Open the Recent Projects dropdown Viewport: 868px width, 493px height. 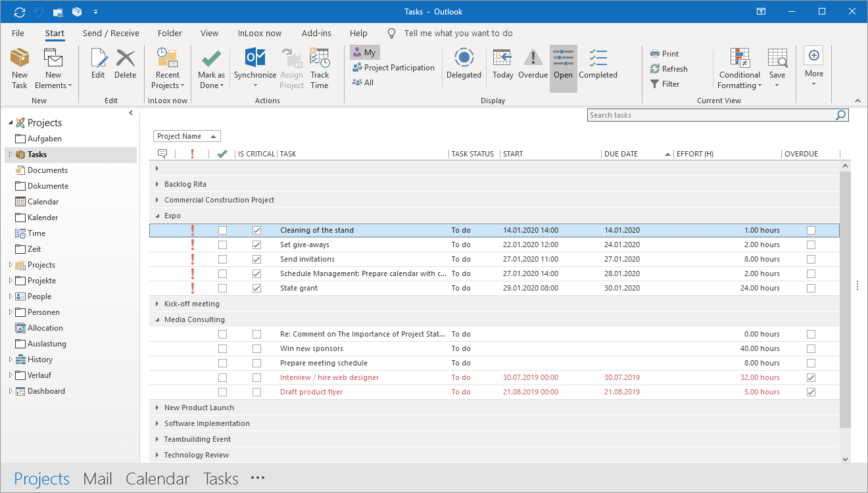coord(168,68)
